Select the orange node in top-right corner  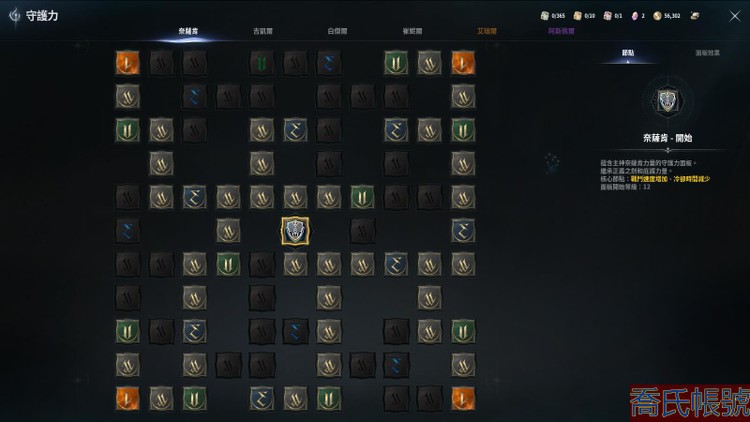click(463, 63)
